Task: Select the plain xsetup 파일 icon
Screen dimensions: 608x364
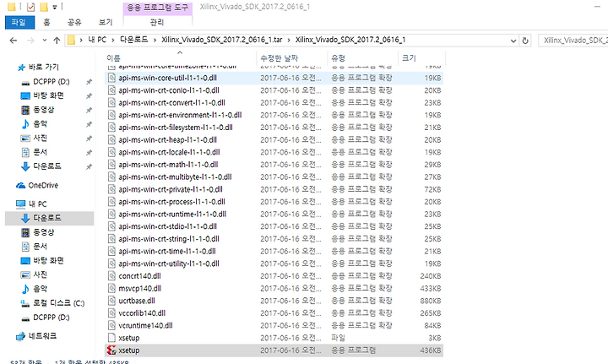Action: (x=111, y=338)
